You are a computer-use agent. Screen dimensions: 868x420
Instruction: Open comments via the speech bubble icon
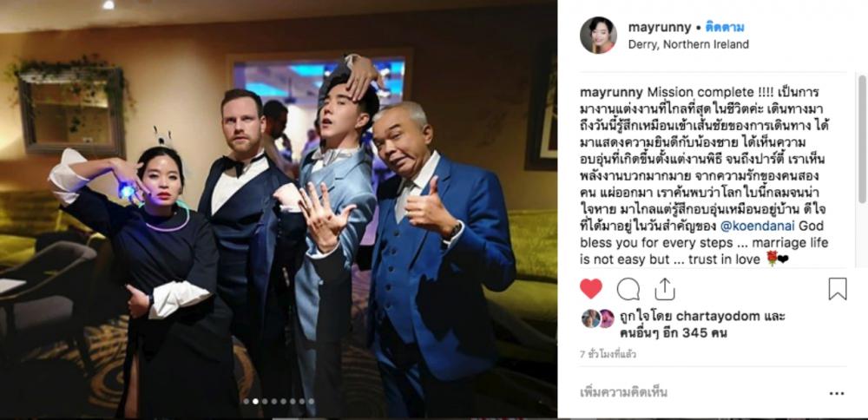[628, 289]
